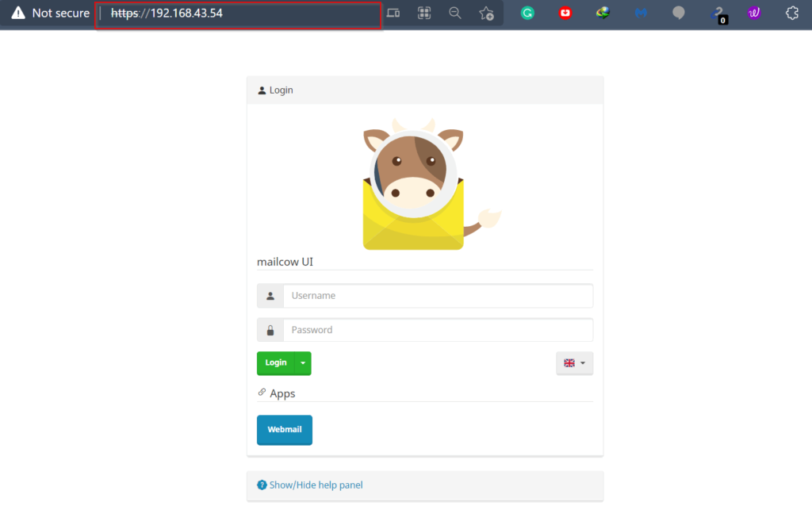
Task: Expand the Login button dropdown arrow
Action: (303, 363)
